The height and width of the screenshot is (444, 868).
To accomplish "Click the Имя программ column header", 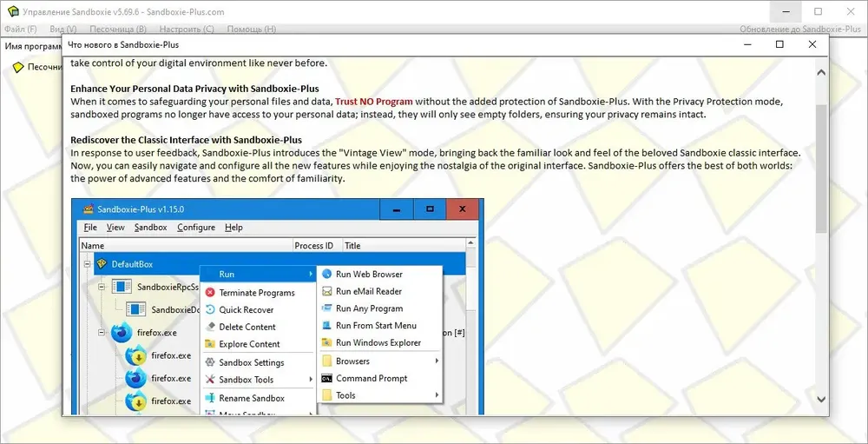I will tap(32, 47).
